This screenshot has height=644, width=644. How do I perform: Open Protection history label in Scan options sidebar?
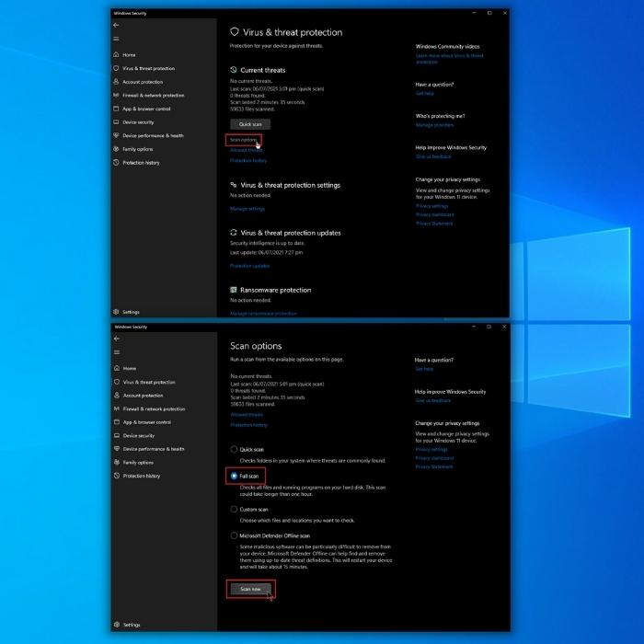pyautogui.click(x=142, y=476)
